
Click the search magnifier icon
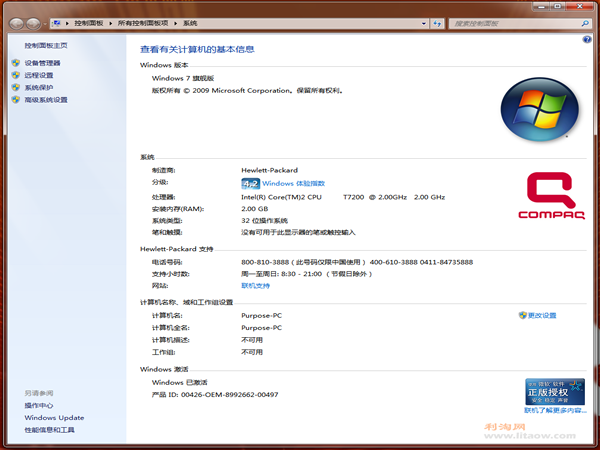click(585, 23)
